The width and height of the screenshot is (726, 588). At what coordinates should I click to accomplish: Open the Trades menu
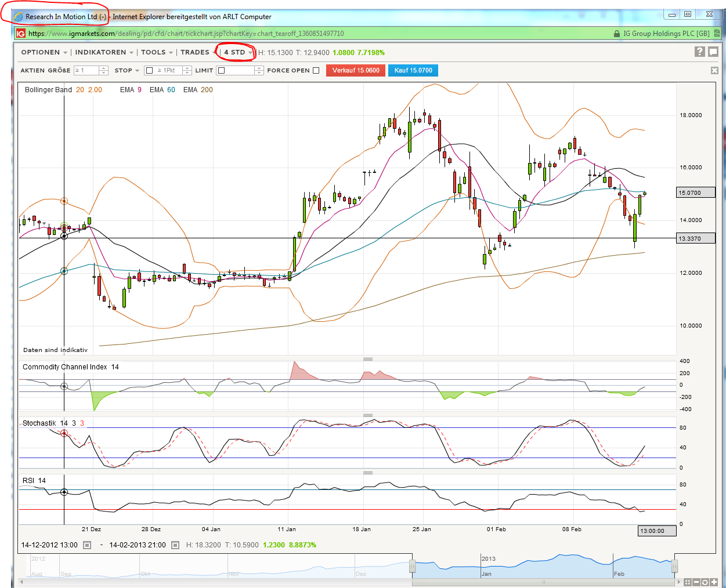click(x=198, y=52)
